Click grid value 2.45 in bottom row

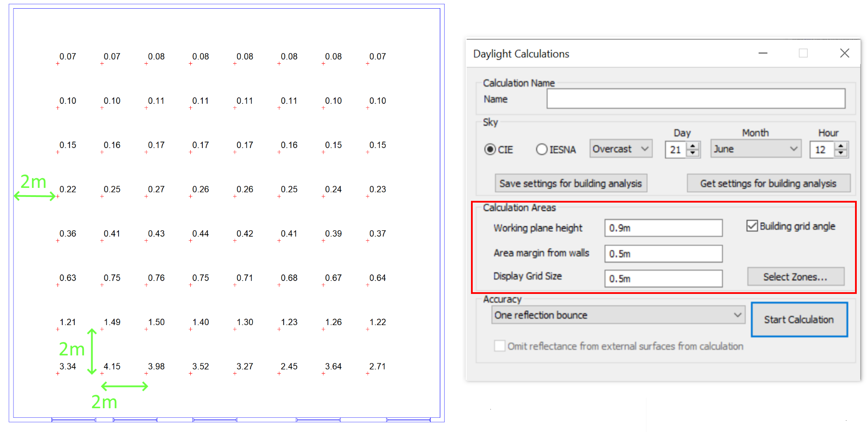(289, 367)
